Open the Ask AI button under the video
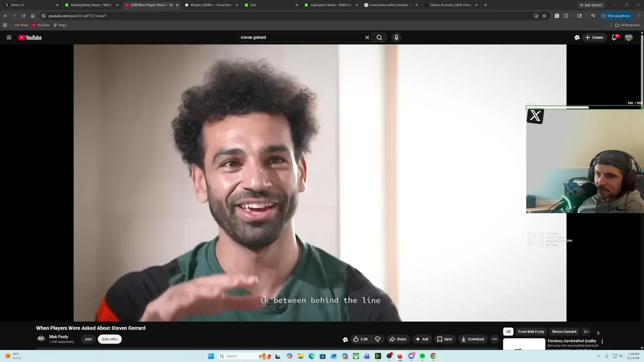Screen dimensions: 644x362 [422, 339]
